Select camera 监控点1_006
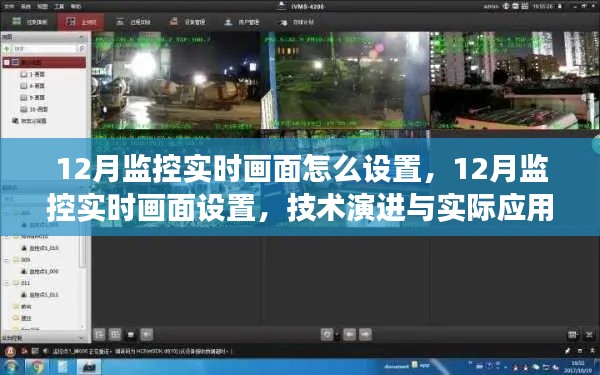 pos(40,271)
